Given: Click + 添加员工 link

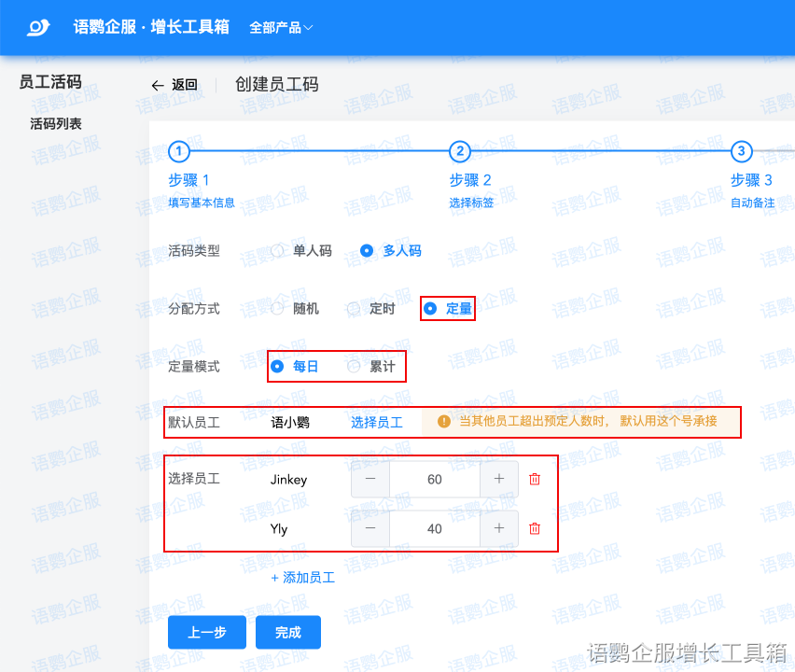Looking at the screenshot, I should pos(303,578).
